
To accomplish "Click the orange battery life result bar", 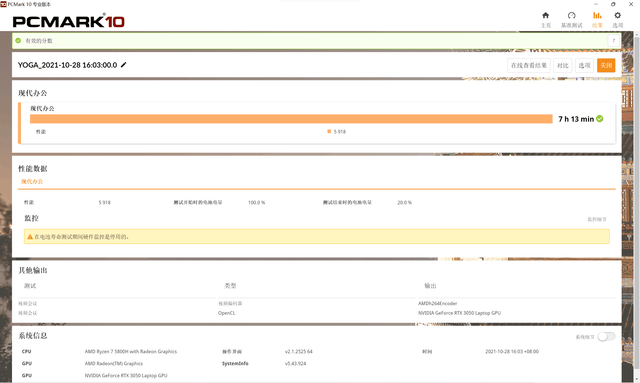I will [x=291, y=119].
